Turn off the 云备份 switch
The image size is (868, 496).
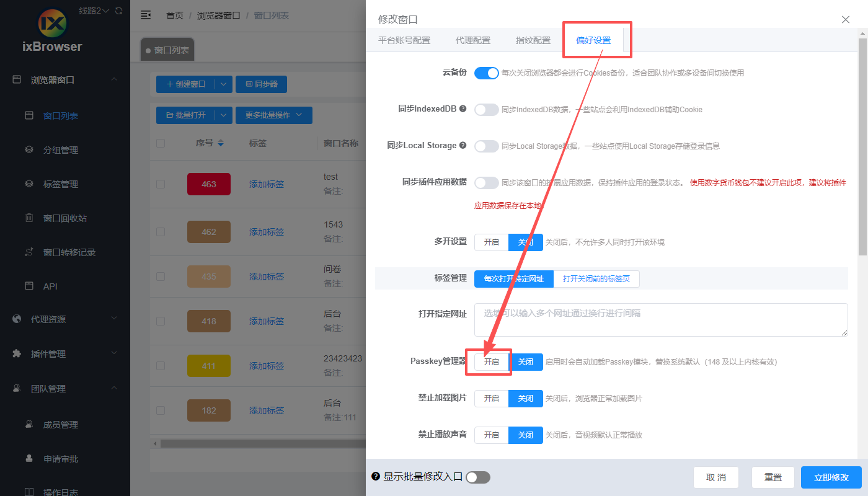(x=487, y=73)
